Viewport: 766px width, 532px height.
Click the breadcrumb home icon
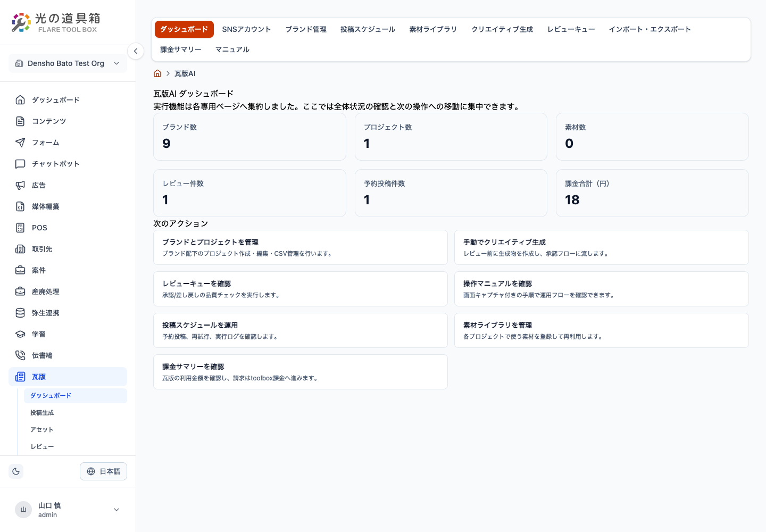pos(157,73)
